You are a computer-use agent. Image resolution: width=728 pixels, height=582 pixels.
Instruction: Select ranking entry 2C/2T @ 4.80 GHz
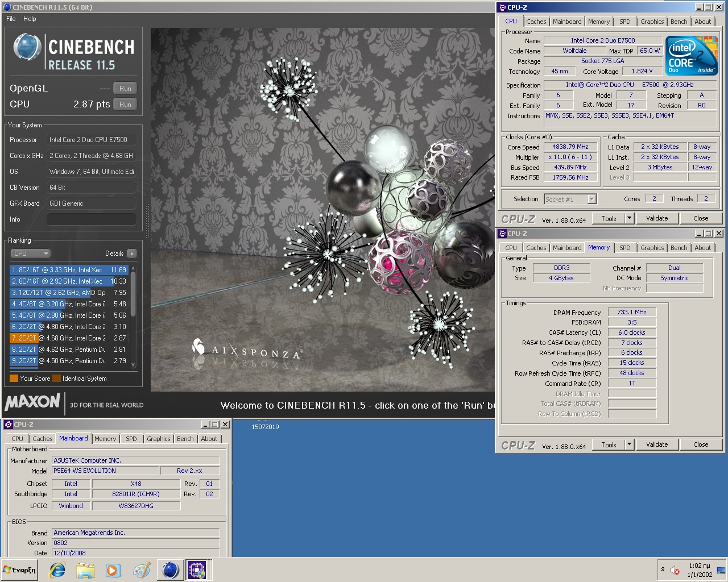[x=69, y=327]
